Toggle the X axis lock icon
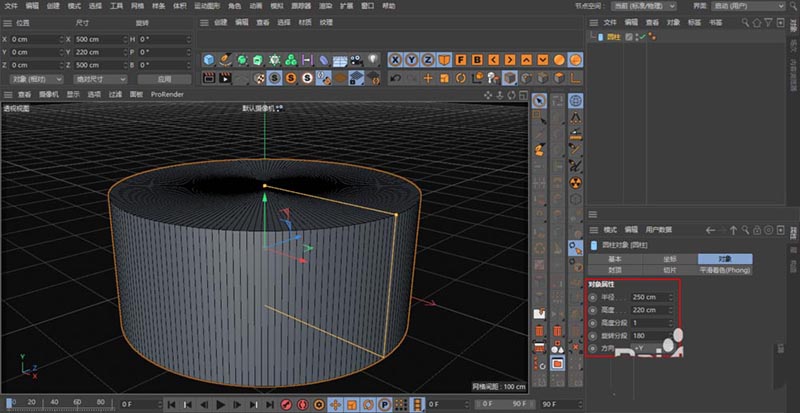 [x=396, y=59]
